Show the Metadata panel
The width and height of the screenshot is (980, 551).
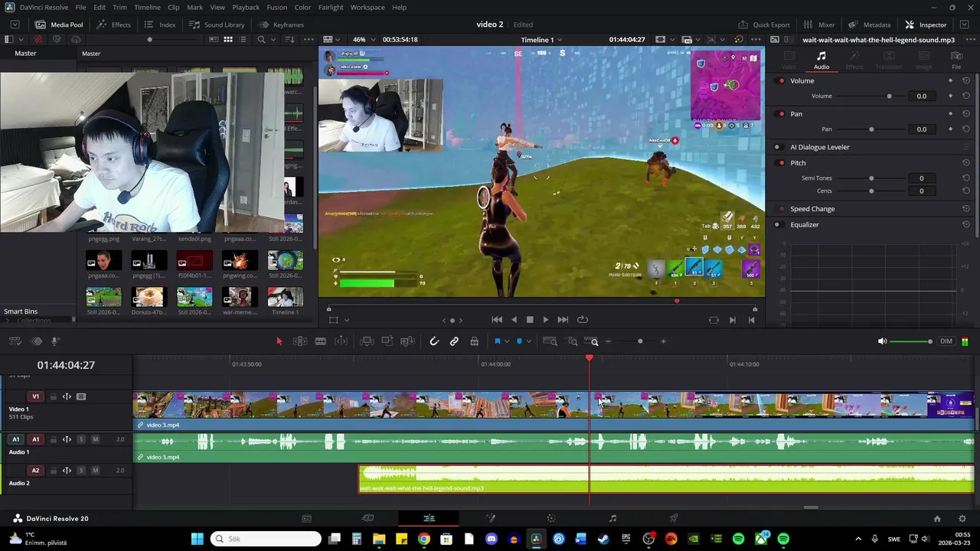(x=869, y=24)
